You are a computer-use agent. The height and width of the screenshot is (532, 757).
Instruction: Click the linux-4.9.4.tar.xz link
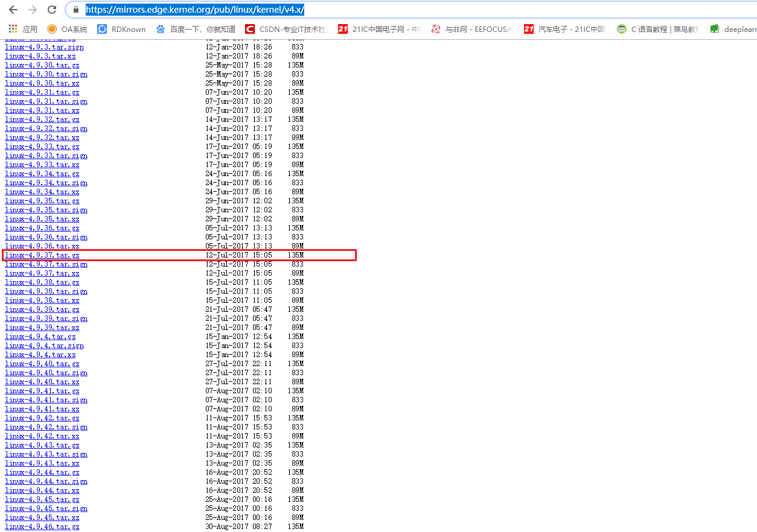pos(40,355)
